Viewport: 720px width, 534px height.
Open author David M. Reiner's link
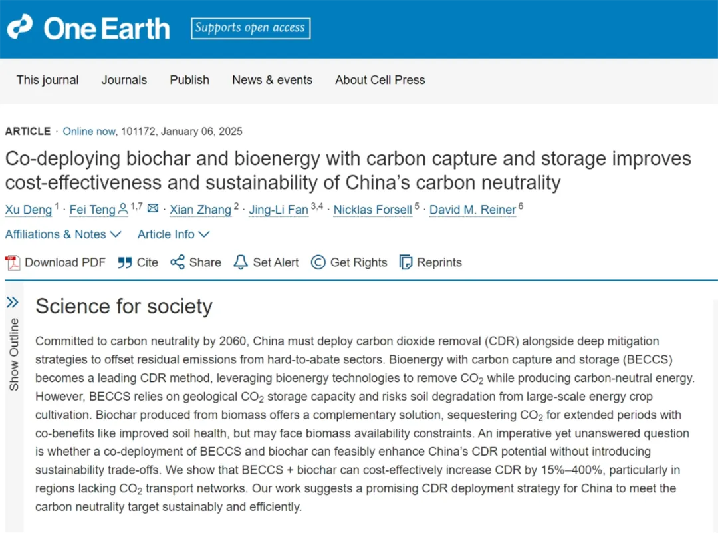[x=472, y=210]
